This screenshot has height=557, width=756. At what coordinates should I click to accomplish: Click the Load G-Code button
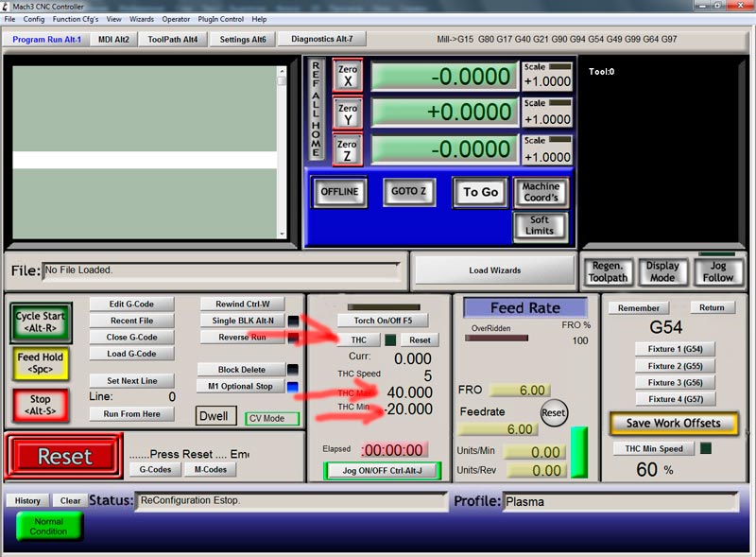point(131,354)
